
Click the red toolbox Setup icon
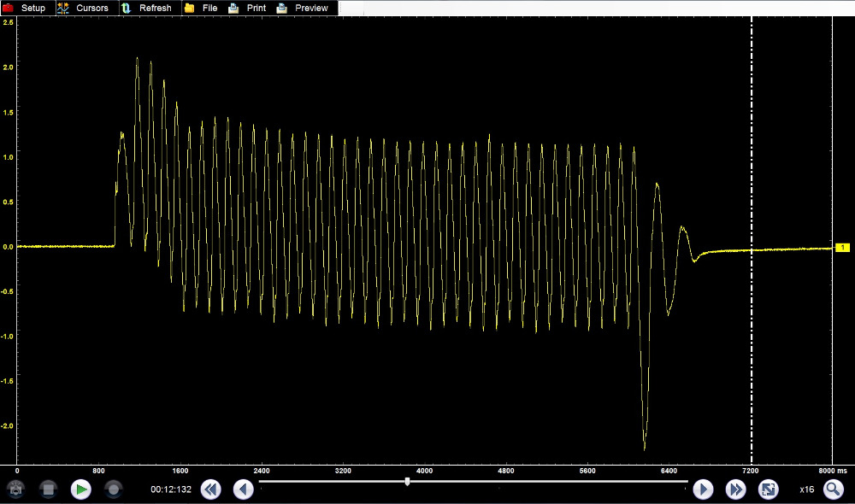click(9, 8)
